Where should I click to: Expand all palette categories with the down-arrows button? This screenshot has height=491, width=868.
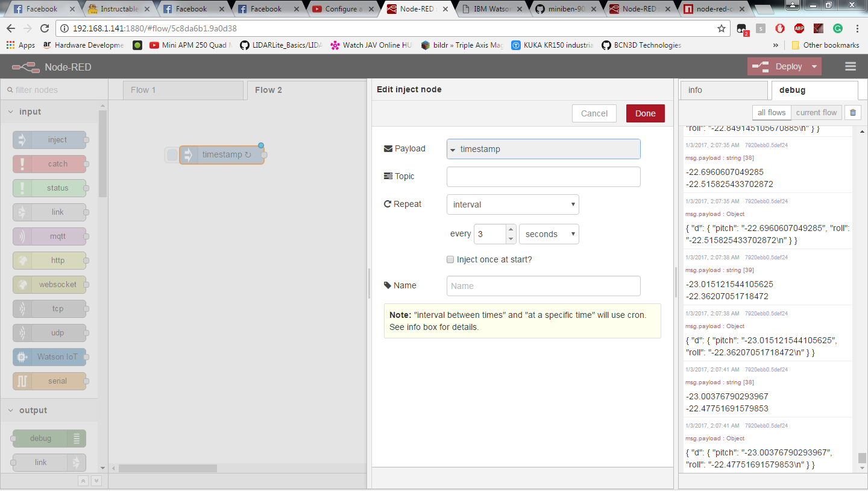96,481
